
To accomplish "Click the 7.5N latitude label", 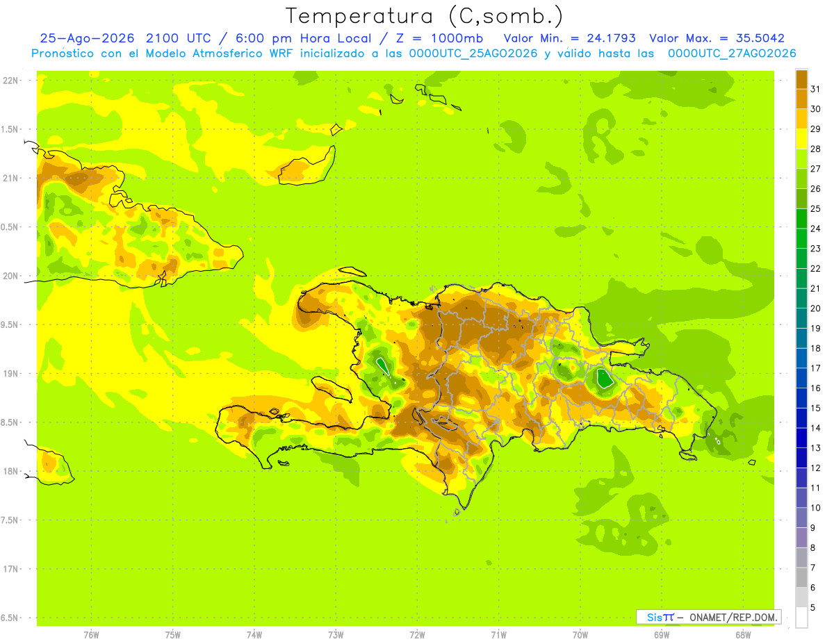I will [x=10, y=520].
